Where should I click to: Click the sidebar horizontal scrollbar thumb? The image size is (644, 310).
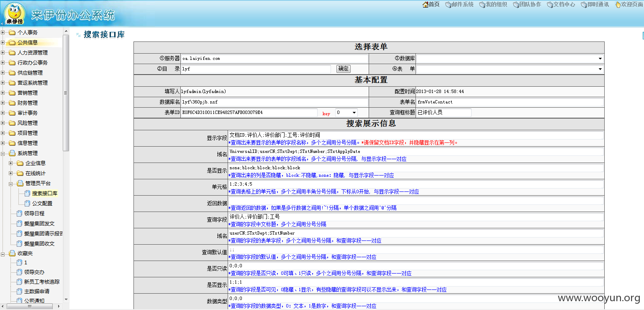point(29,306)
